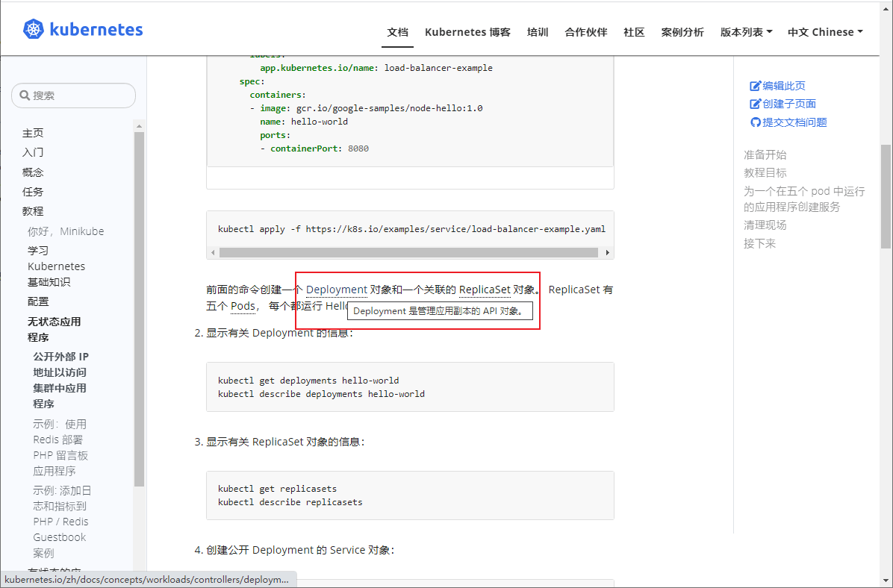This screenshot has height=588, width=893.
Task: Click the page vertical scrollbar thumb
Action: pos(886,196)
